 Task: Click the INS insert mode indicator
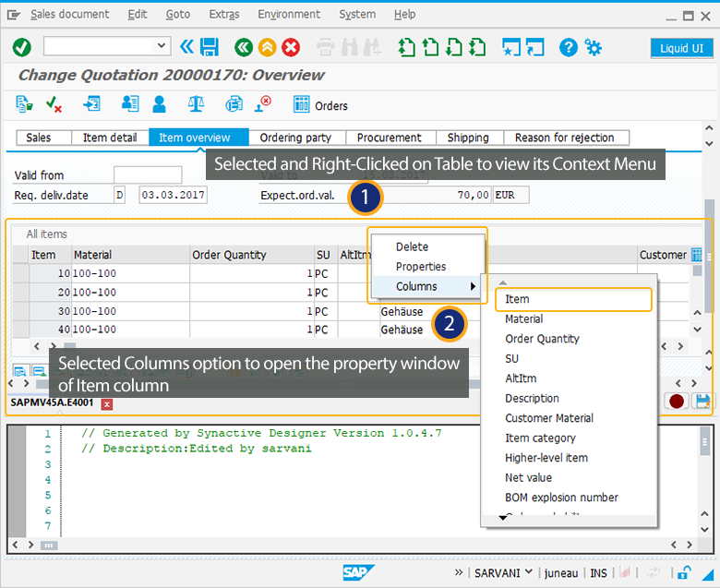tap(598, 573)
